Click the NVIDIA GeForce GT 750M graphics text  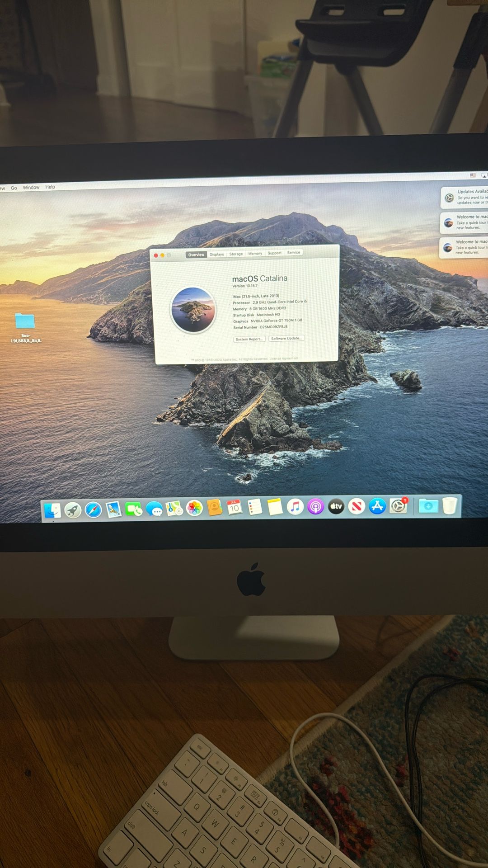tap(277, 321)
